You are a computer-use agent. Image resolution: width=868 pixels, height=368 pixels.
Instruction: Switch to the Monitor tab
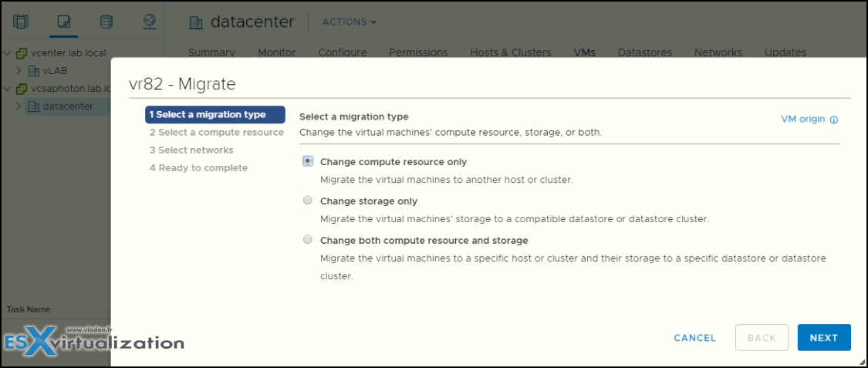276,52
